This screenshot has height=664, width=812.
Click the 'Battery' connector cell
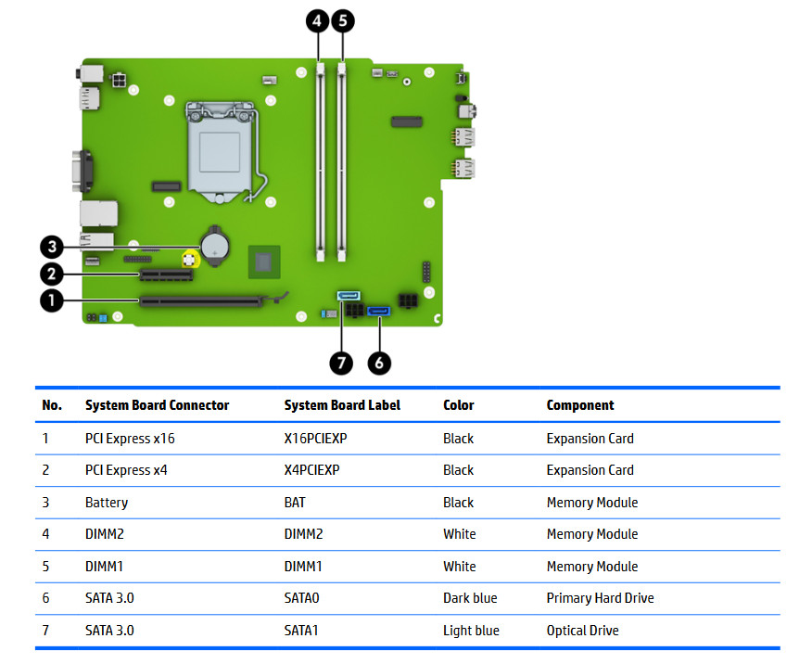click(x=107, y=503)
